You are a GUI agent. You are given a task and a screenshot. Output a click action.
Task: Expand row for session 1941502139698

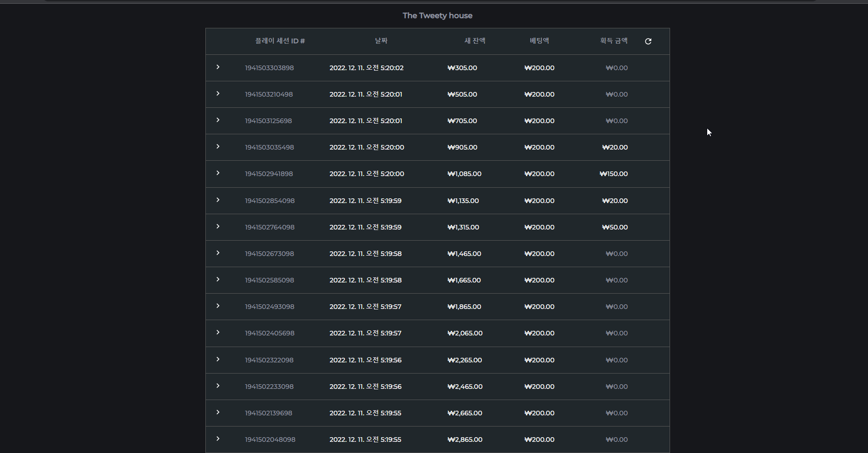point(218,413)
